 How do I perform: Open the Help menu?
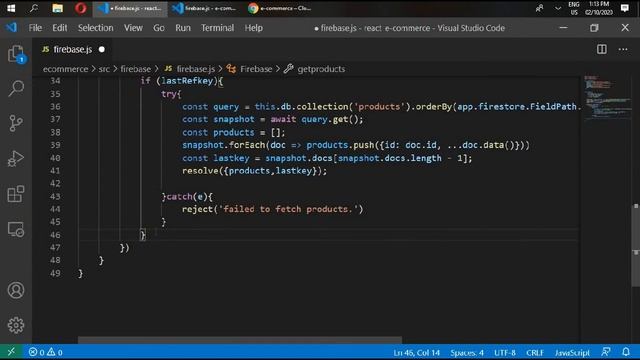point(254,28)
